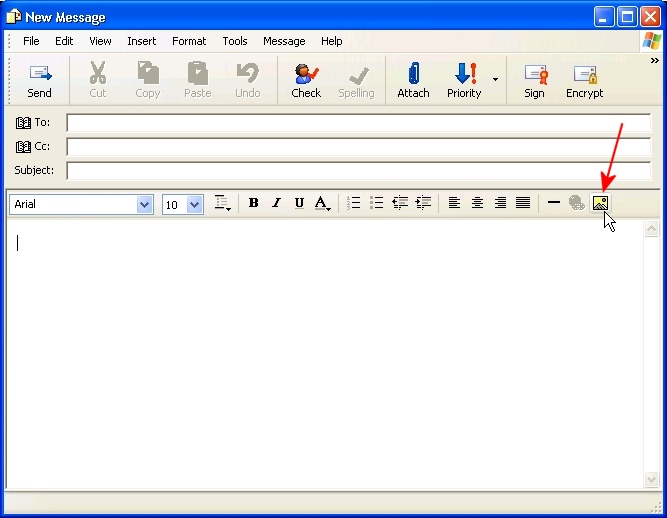The image size is (667, 518).
Task: Click the Copy toolbar icon
Action: 148,73
